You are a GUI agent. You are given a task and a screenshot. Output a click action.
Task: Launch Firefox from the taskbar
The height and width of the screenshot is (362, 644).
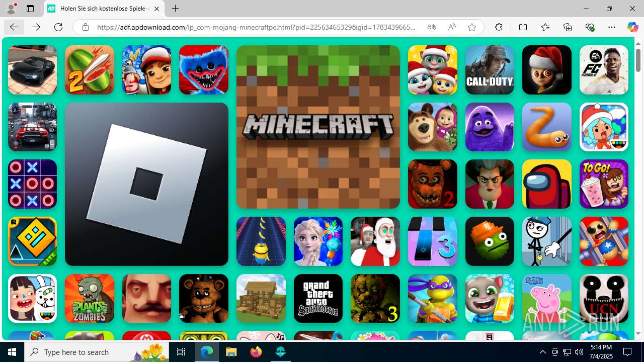(x=256, y=352)
